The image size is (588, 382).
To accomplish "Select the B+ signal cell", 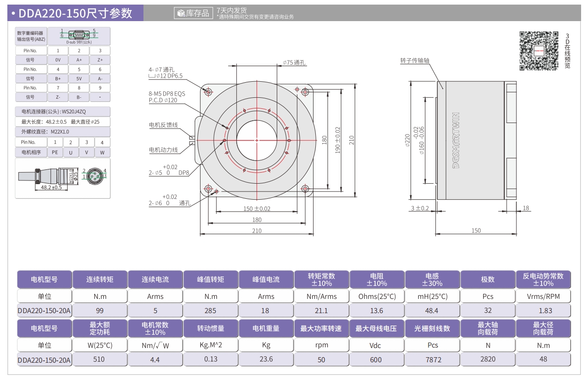I will [x=58, y=79].
